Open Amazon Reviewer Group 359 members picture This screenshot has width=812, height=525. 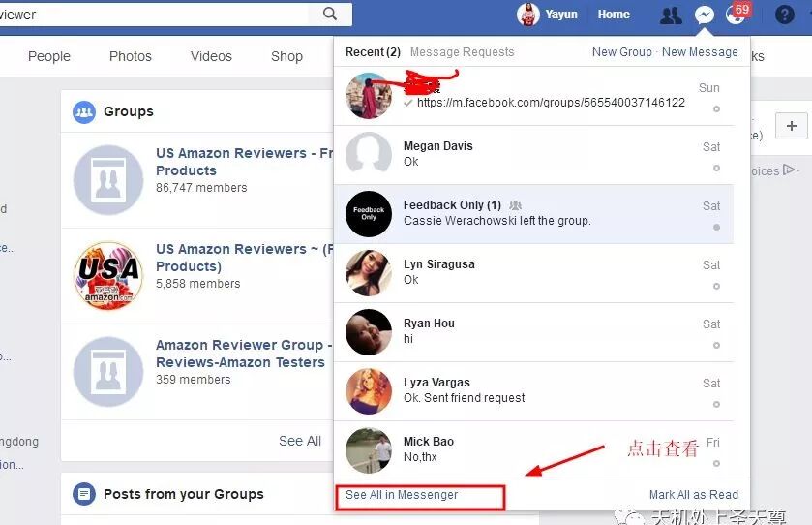click(x=108, y=372)
